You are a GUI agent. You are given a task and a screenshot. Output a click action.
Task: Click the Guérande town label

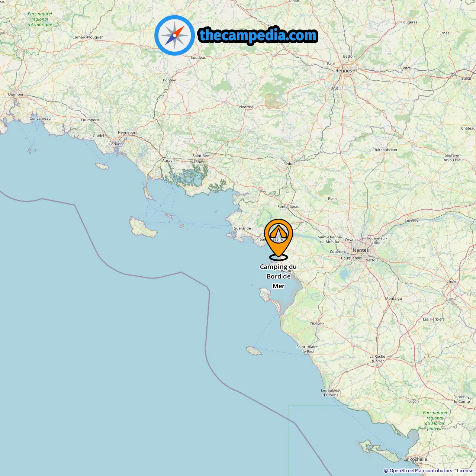tap(242, 228)
